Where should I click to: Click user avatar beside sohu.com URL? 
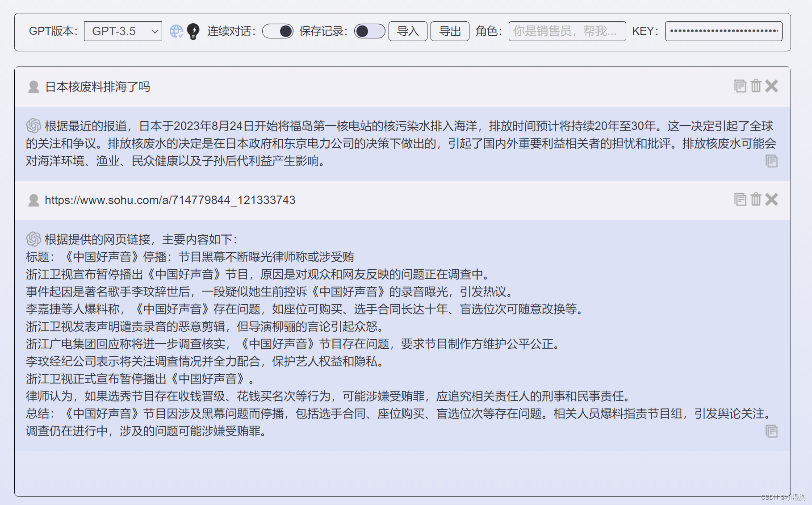click(33, 200)
